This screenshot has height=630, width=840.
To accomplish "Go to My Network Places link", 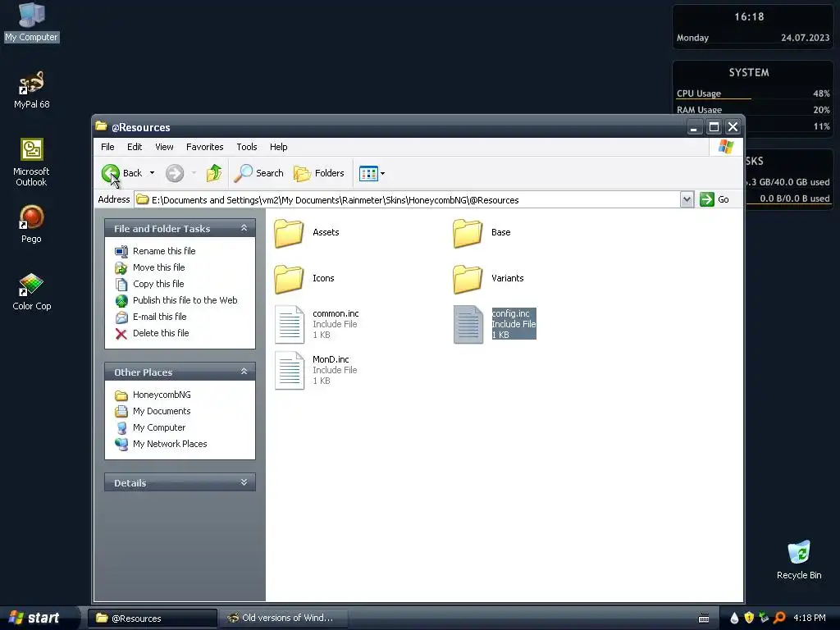I will (170, 444).
